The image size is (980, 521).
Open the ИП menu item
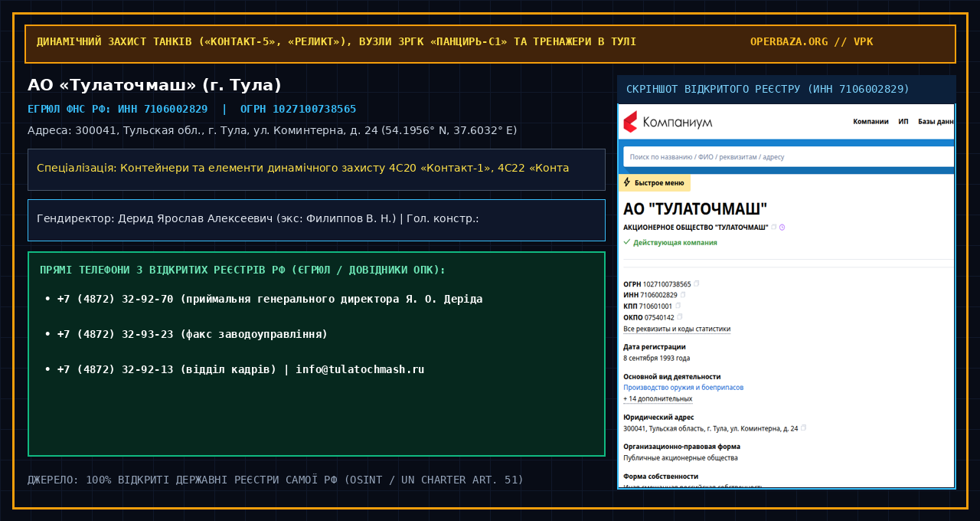903,121
